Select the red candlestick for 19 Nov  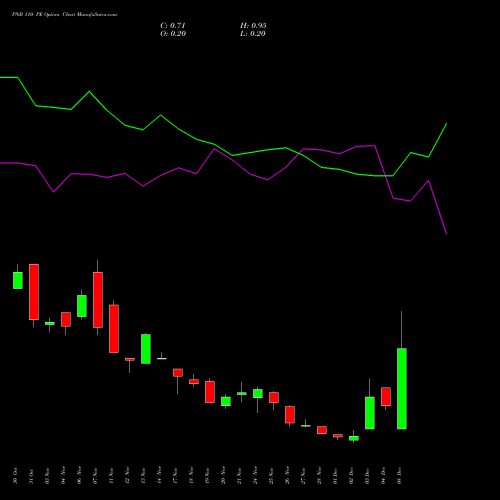(210, 392)
